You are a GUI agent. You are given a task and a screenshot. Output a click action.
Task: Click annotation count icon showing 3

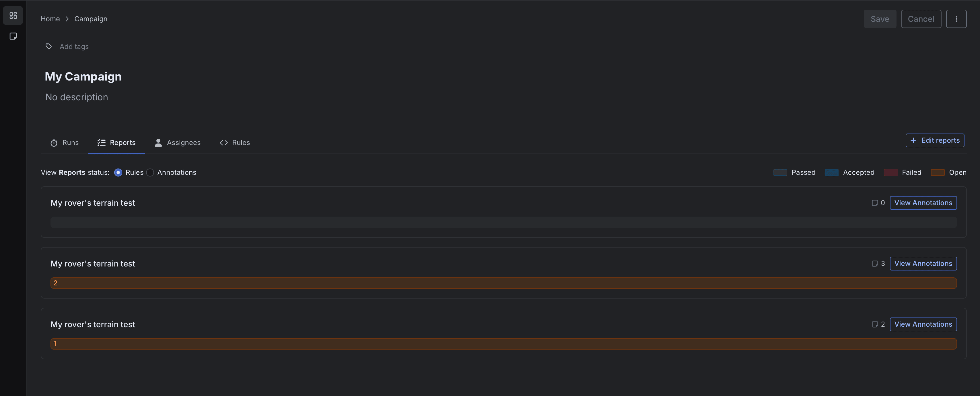pos(875,264)
